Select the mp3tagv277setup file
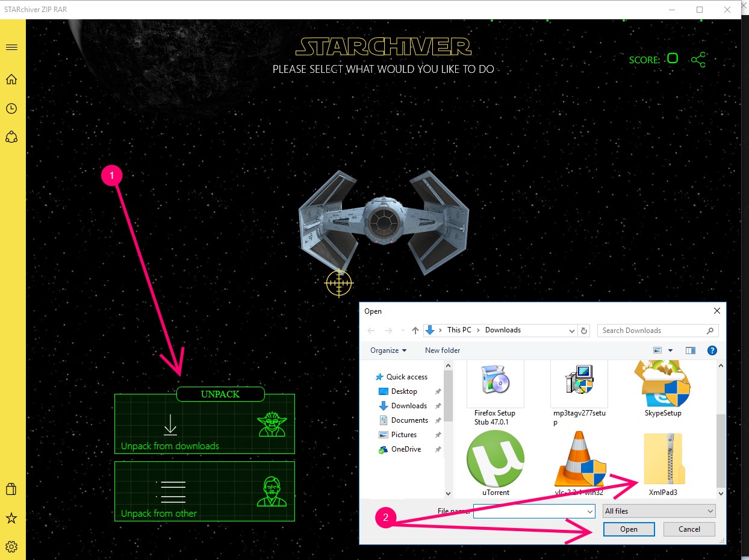The width and height of the screenshot is (749, 560). (579, 393)
